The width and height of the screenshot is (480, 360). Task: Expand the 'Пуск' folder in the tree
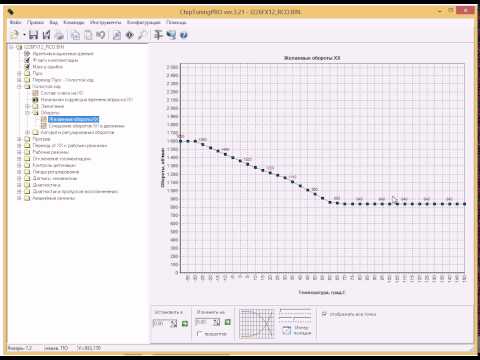(19, 73)
